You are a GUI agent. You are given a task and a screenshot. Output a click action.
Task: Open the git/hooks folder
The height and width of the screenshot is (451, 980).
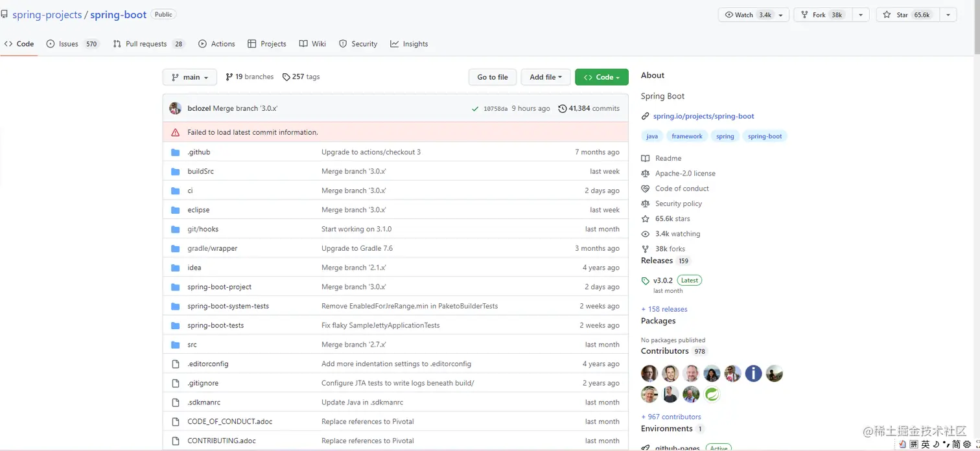point(203,229)
